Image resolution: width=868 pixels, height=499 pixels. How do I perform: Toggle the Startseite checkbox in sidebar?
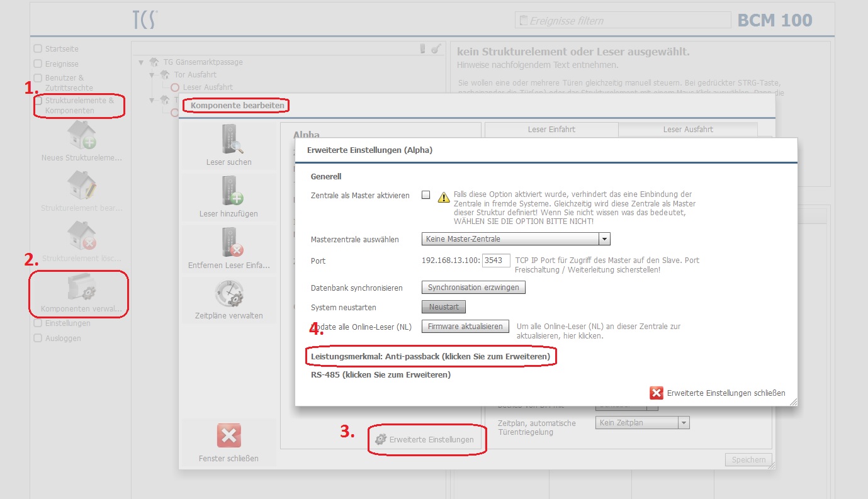click(x=38, y=48)
